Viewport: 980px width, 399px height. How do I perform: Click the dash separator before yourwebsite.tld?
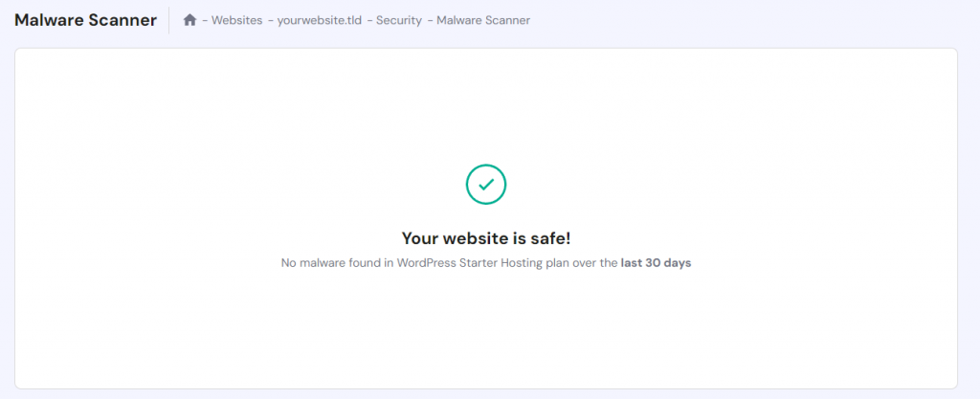(x=271, y=20)
